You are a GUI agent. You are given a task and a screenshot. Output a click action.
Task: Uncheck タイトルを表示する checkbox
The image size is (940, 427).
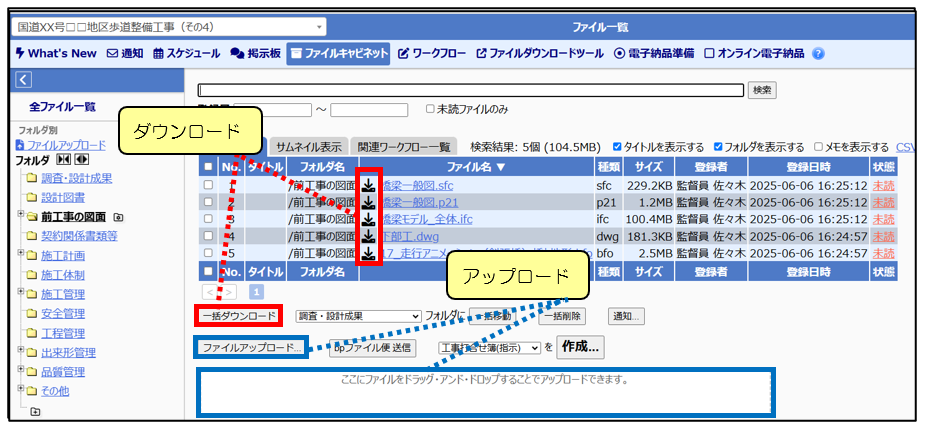617,146
